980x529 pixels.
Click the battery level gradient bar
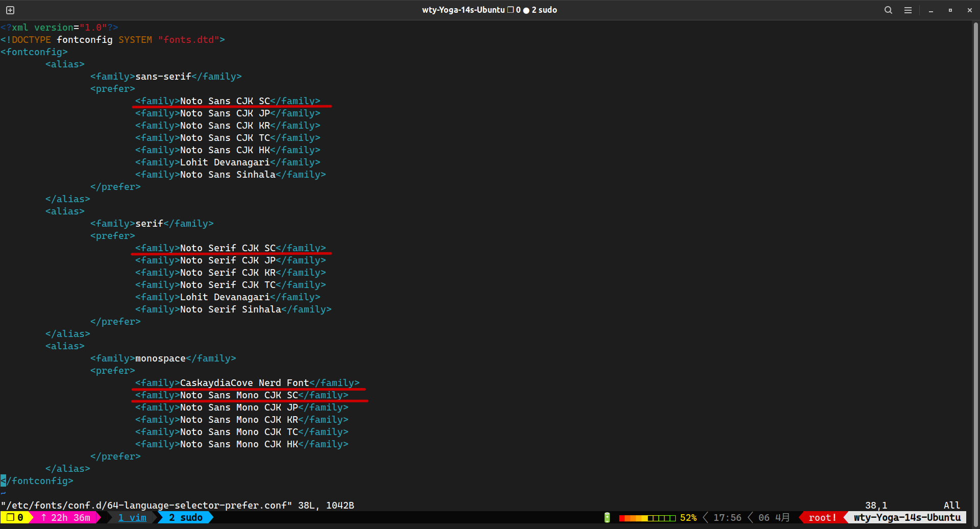[x=647, y=518]
